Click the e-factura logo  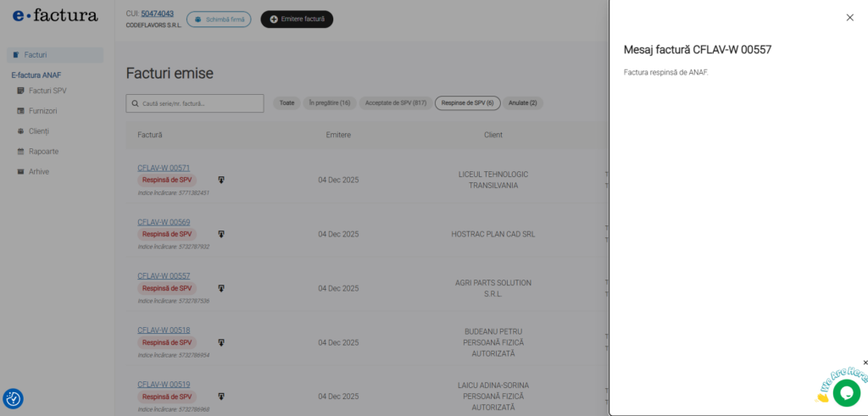(x=55, y=15)
